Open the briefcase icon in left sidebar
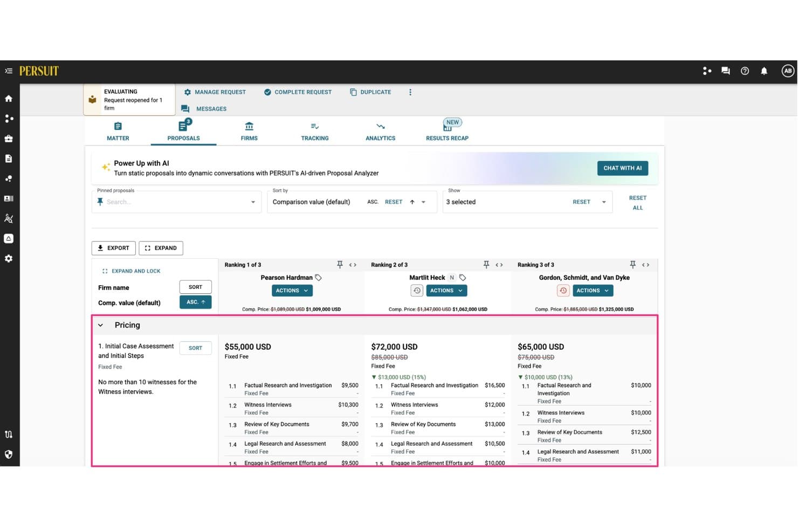This screenshot has width=798, height=532. coord(9,139)
